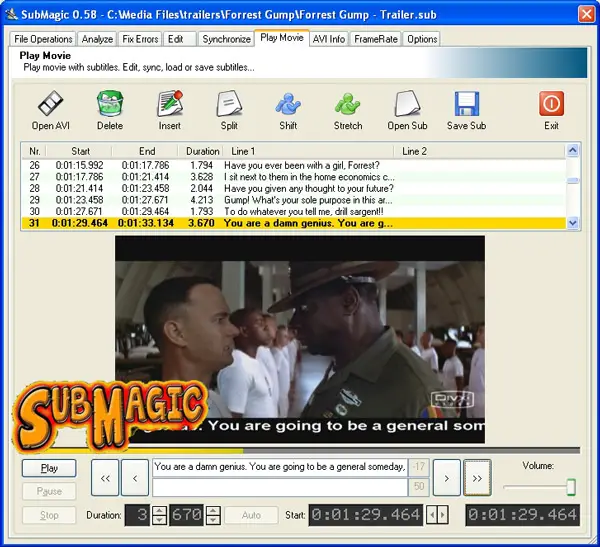Sort by the Nr. column header

[x=34, y=151]
